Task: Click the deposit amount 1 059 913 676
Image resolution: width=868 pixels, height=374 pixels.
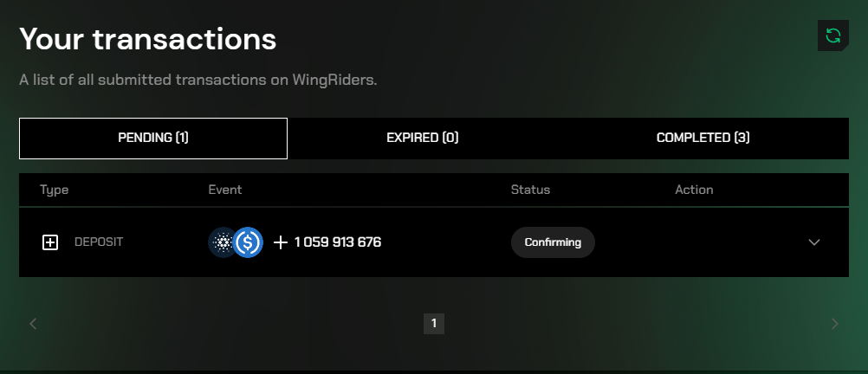Action: click(x=338, y=242)
